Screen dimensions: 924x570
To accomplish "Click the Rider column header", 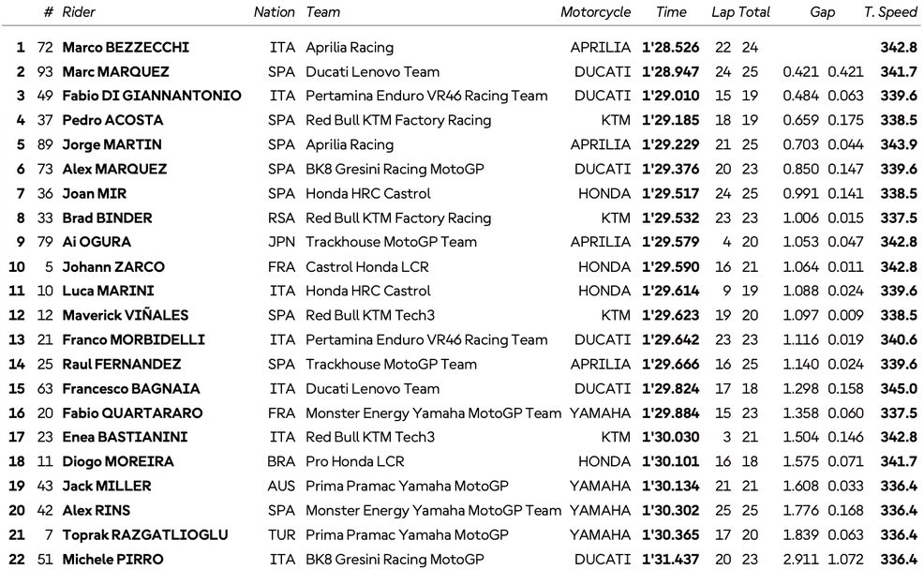I will click(79, 12).
